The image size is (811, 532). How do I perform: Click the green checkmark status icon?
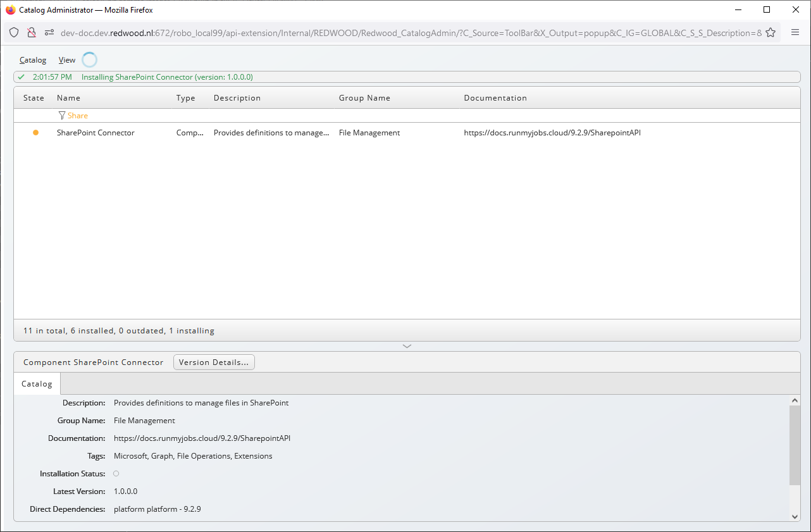22,77
